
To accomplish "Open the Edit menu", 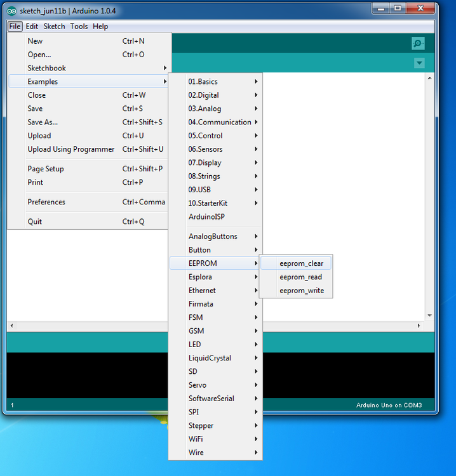I will 32,27.
